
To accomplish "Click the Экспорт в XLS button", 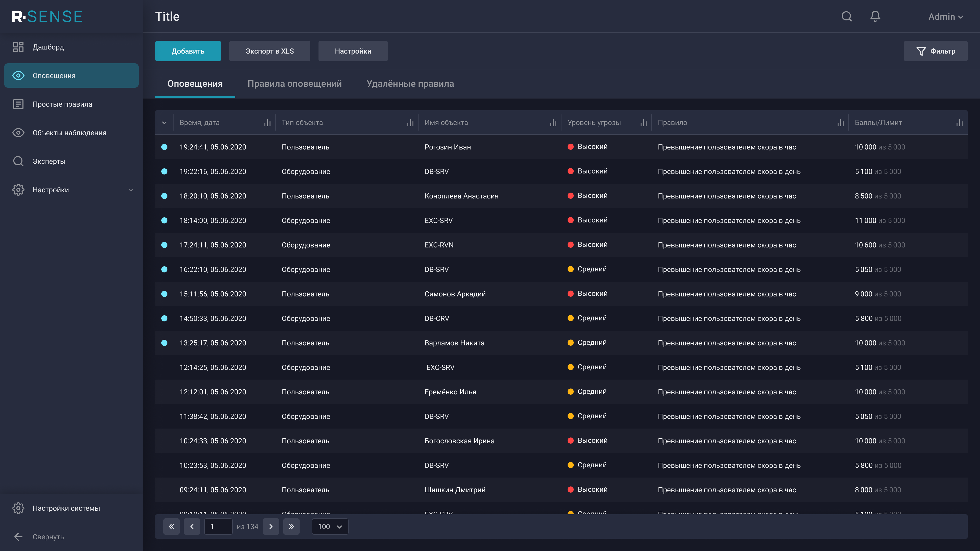I will pyautogui.click(x=269, y=51).
